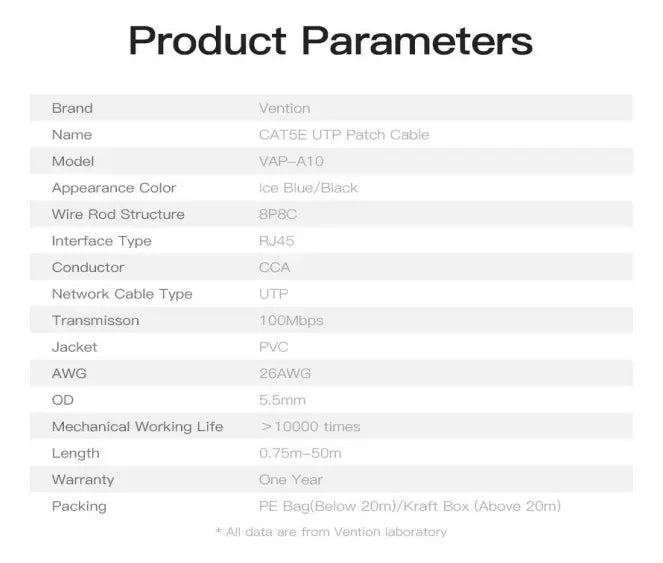The width and height of the screenshot is (663, 563).
Task: Click the CAT5E UTP Patch Cable name
Action: [344, 135]
